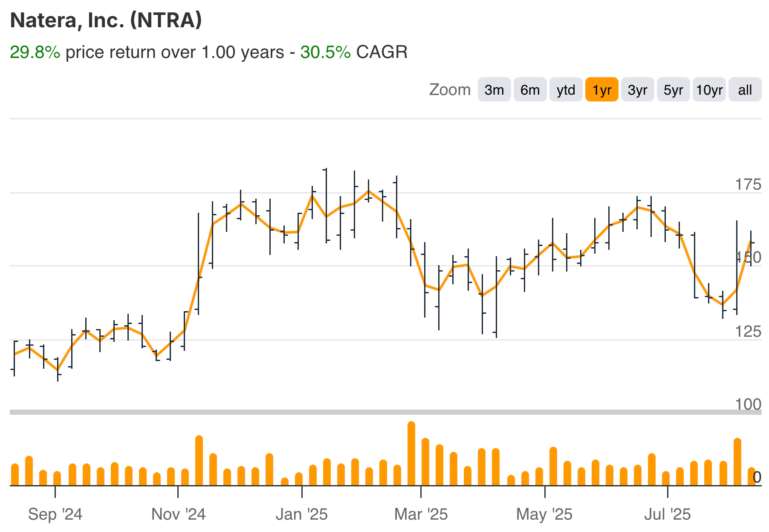Click the Jan '25 axis label
Screen dimensions: 769x532
(x=301, y=514)
